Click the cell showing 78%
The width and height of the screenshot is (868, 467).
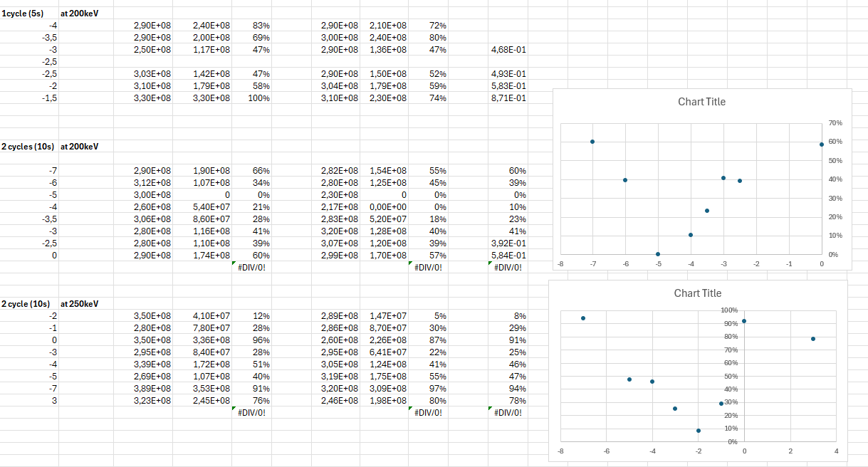coord(508,401)
